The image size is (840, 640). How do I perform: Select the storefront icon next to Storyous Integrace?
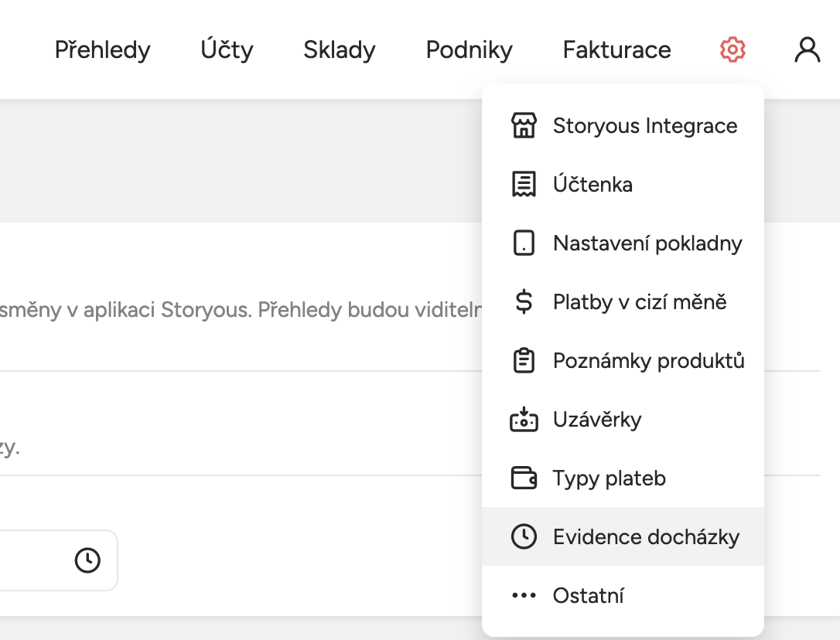tap(524, 125)
